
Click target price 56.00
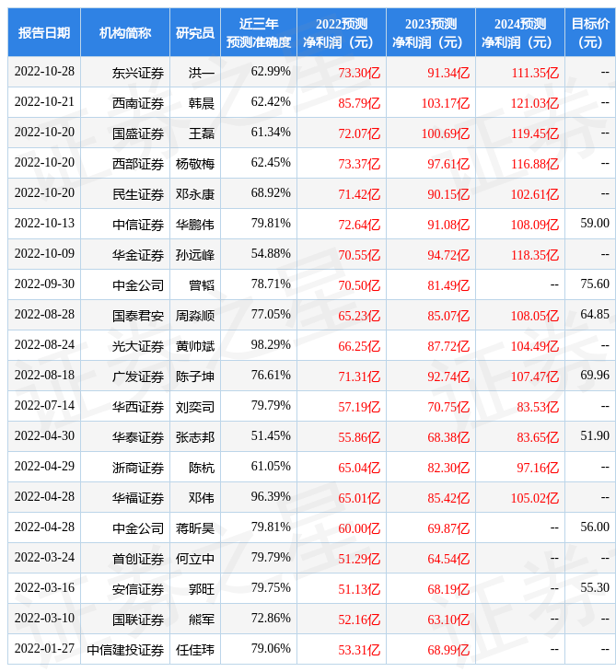595,527
